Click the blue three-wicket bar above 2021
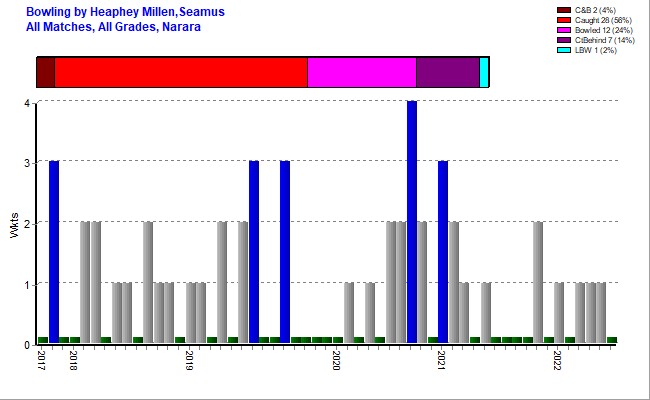 pyautogui.click(x=443, y=252)
